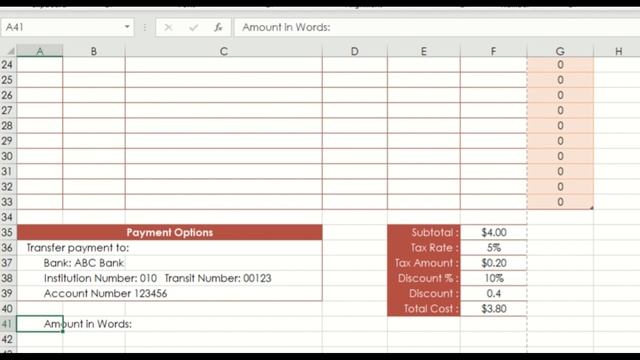Select row 36 header
This screenshot has height=360, width=640.
(x=8, y=248)
